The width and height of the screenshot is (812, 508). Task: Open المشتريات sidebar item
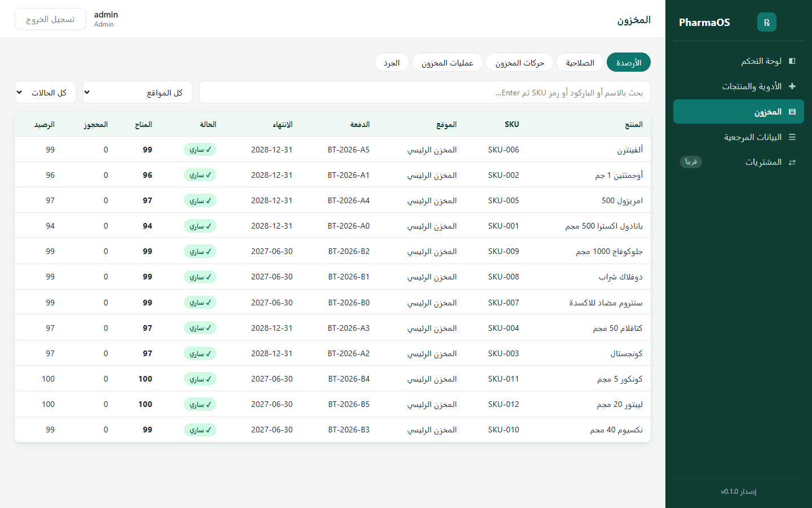point(739,163)
